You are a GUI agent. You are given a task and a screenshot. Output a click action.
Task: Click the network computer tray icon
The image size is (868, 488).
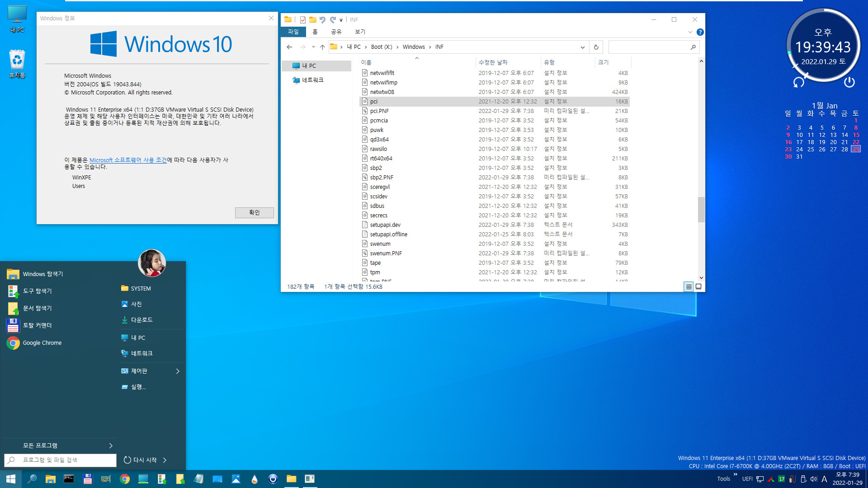point(760,479)
